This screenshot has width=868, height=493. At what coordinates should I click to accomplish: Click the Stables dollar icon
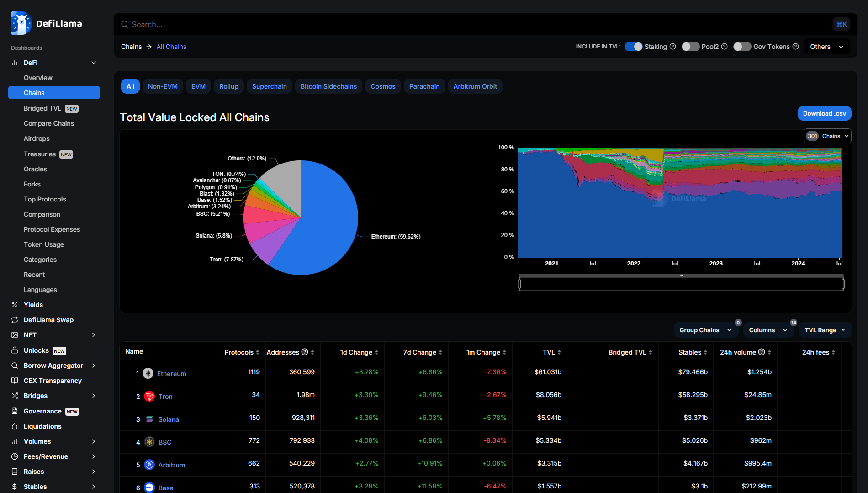15,487
